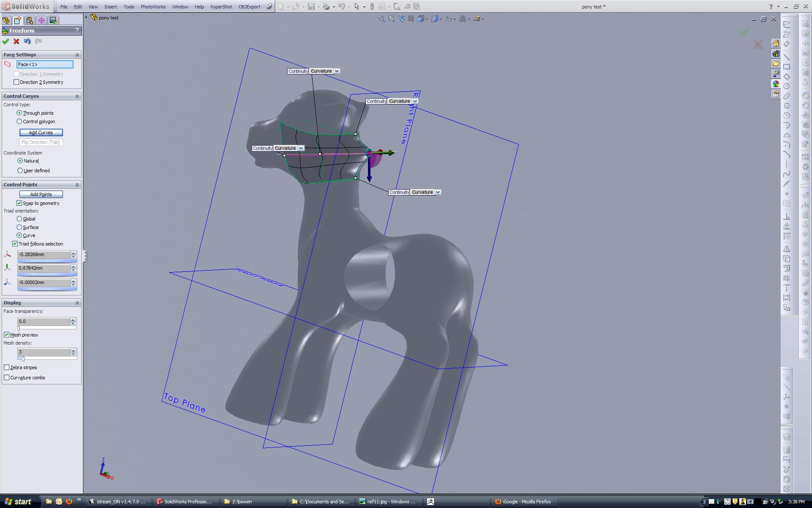Open the OBJExport menu
The width and height of the screenshot is (812, 508).
point(250,7)
